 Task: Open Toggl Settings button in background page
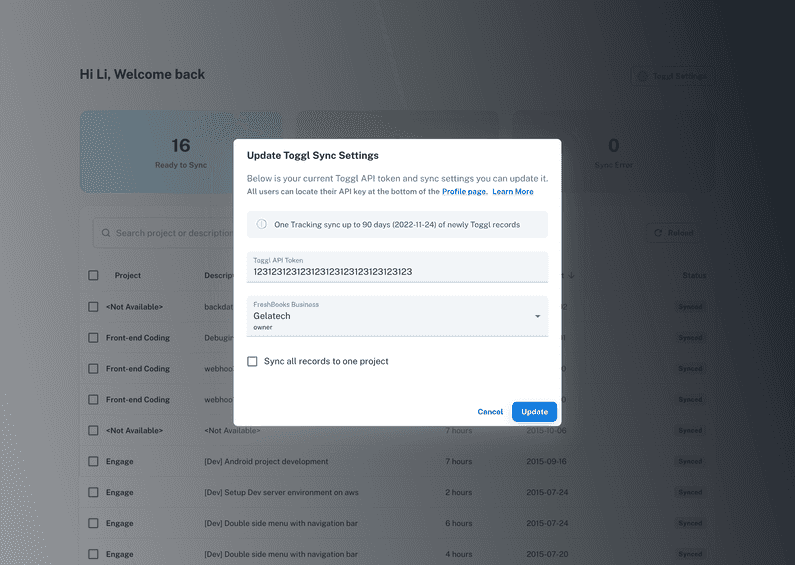671,76
